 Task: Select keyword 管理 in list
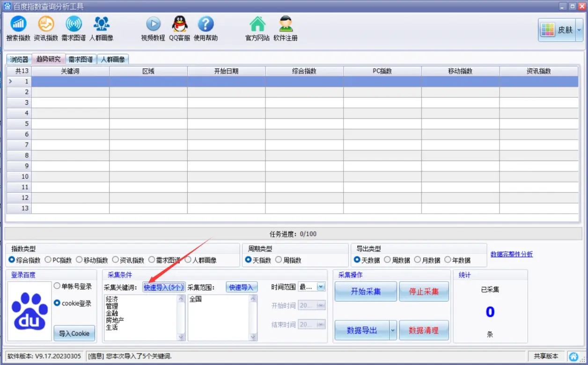coord(112,306)
